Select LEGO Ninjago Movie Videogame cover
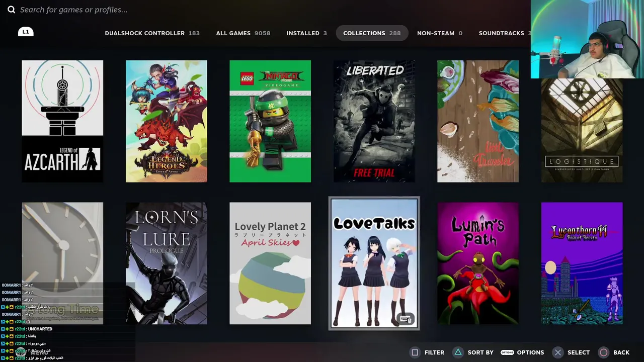Screen dimensions: 644x362 [270, 121]
